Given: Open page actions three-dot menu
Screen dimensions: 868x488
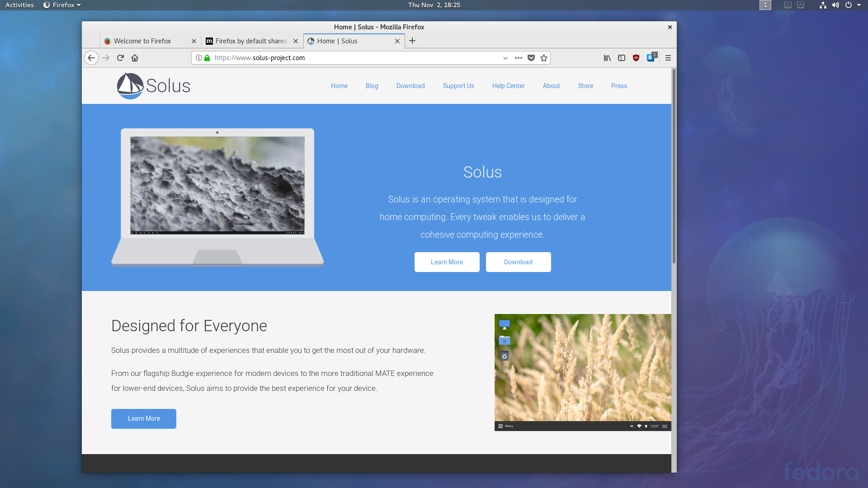Looking at the screenshot, I should [519, 58].
